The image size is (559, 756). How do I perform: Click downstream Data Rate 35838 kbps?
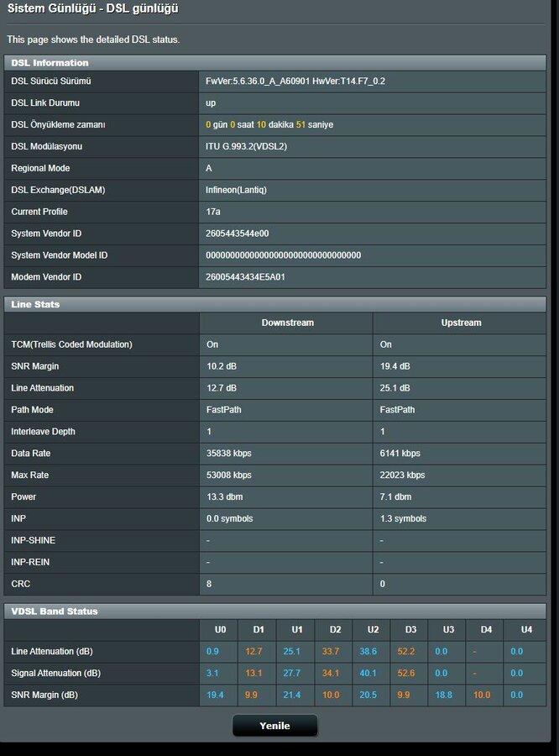coord(229,454)
